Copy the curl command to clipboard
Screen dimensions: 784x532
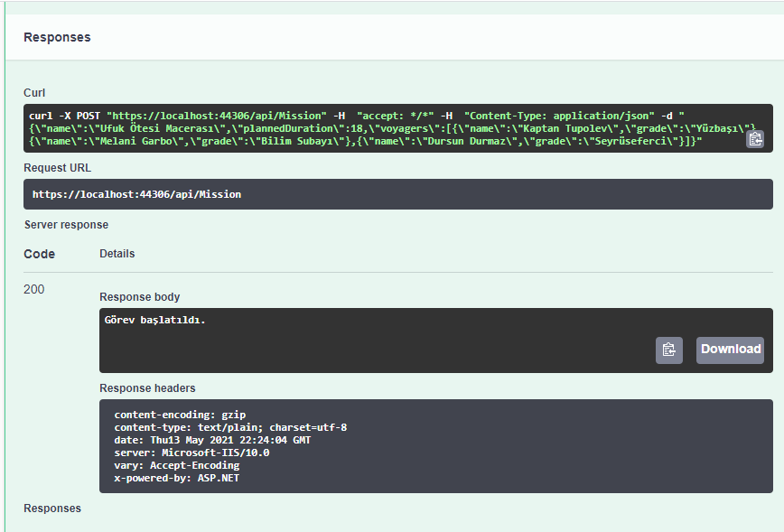click(755, 138)
